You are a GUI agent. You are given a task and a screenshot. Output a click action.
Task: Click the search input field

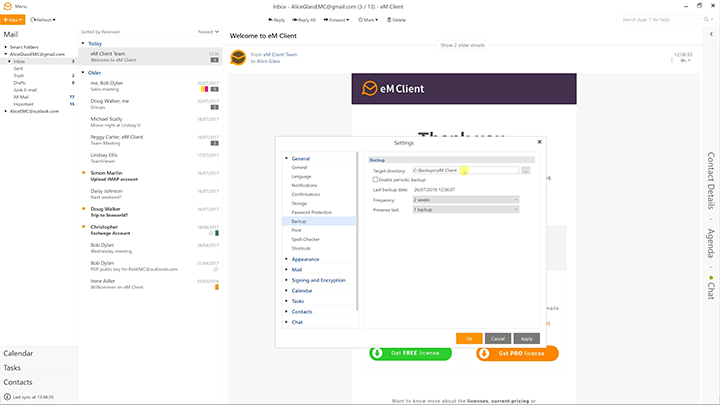point(660,19)
